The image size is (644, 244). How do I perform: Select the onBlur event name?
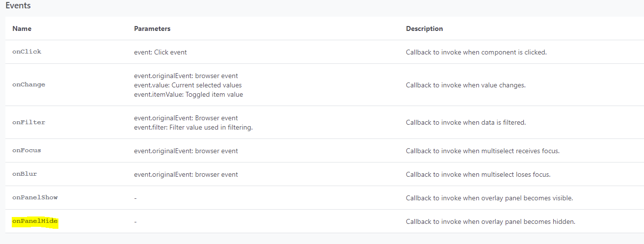tap(25, 174)
